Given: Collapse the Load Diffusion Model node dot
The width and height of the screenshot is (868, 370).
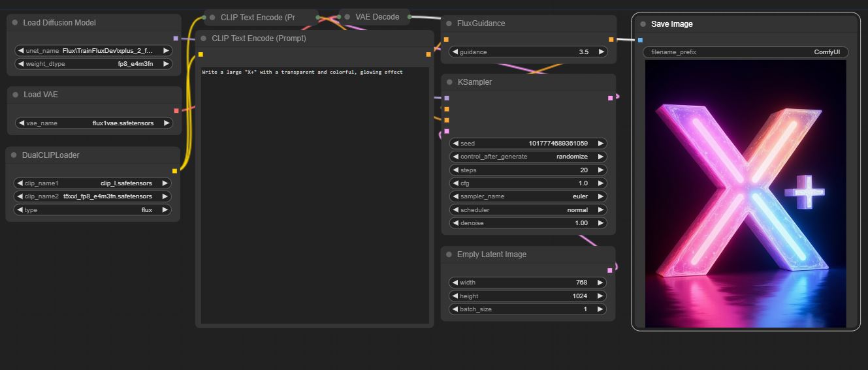Looking at the screenshot, I should (15, 23).
